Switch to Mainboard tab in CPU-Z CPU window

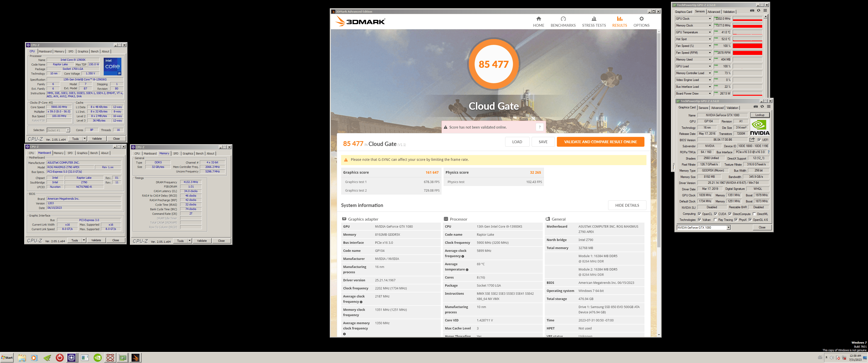click(x=45, y=51)
